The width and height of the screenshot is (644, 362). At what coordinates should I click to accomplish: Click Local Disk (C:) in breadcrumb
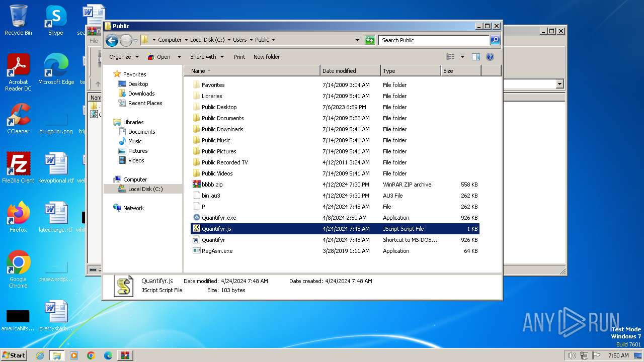click(x=207, y=40)
